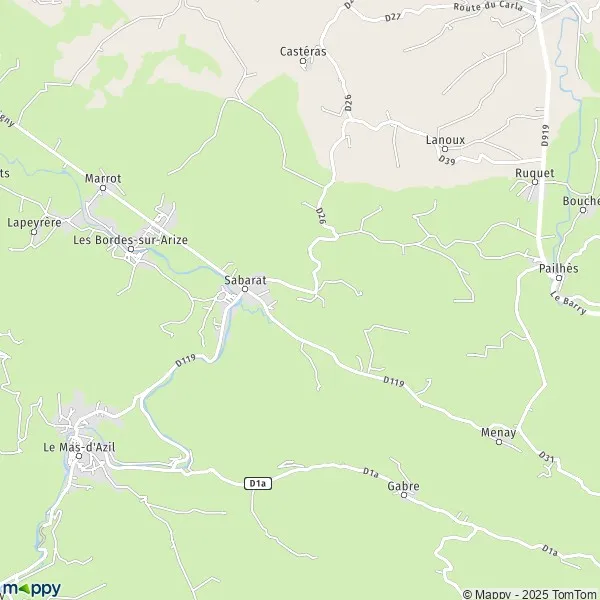Select the D27 road label
The image size is (600, 600).
click(x=393, y=18)
